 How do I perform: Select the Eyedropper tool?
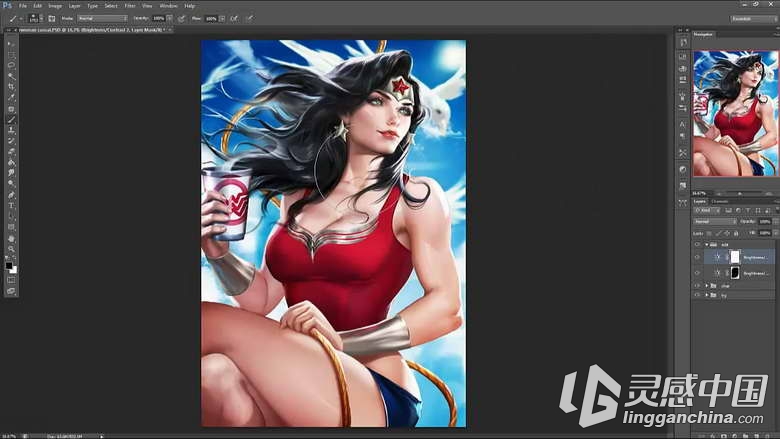[11, 98]
